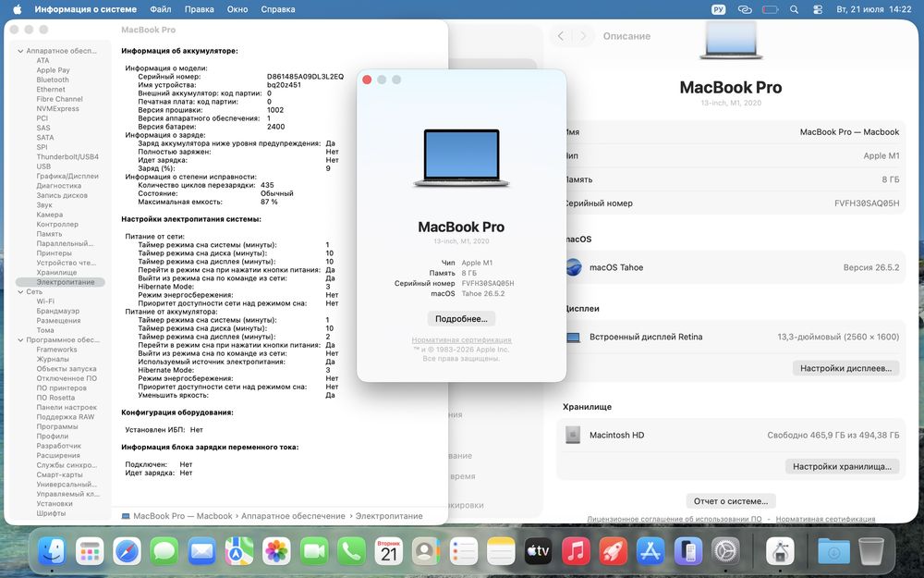Collapse the Аппаратное обеспечение tree section
Viewport: 924px width, 578px height.
tap(20, 51)
